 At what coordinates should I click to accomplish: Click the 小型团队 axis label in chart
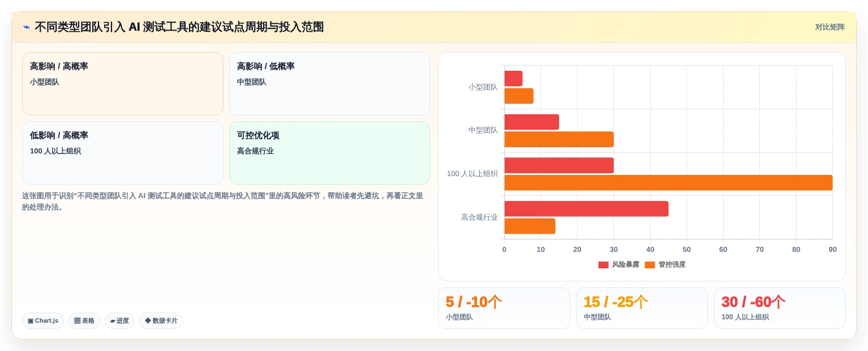(483, 87)
